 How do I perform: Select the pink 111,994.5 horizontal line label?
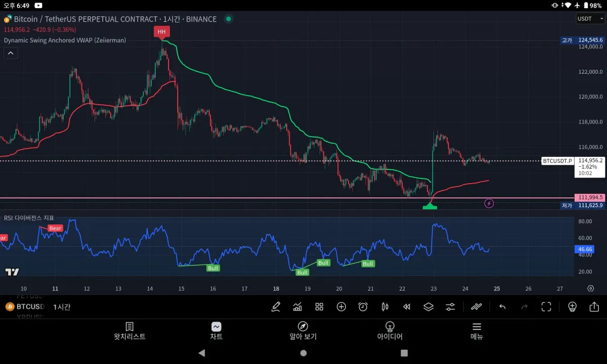click(589, 198)
